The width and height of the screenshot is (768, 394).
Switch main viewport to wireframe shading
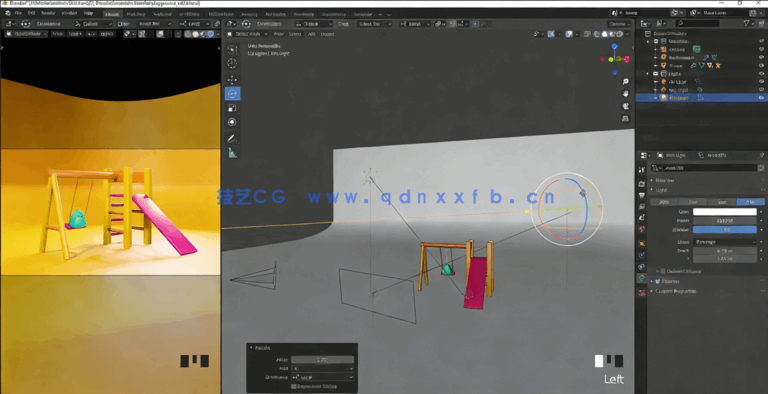598,34
